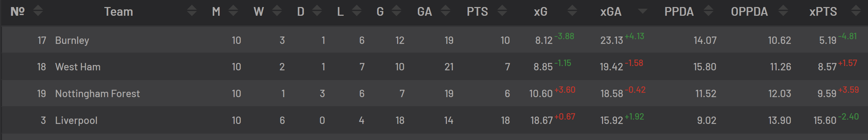Open Burnley team link
Viewport: 868px width, 140px height.
72,40
